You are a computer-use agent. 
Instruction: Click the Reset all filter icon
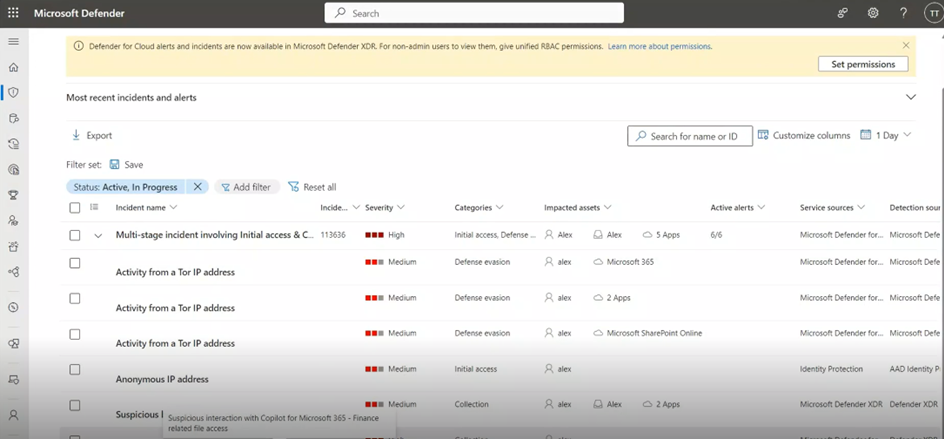coord(293,187)
